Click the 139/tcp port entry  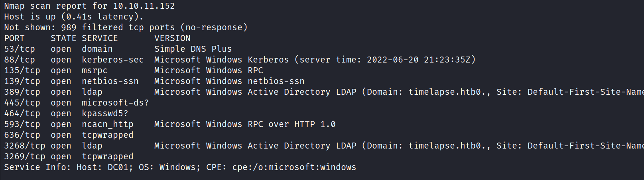click(x=22, y=81)
